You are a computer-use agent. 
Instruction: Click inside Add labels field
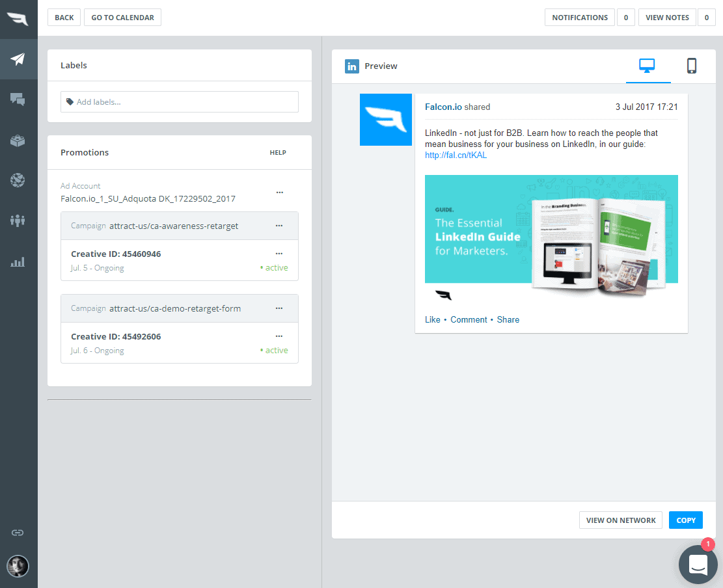pyautogui.click(x=180, y=102)
